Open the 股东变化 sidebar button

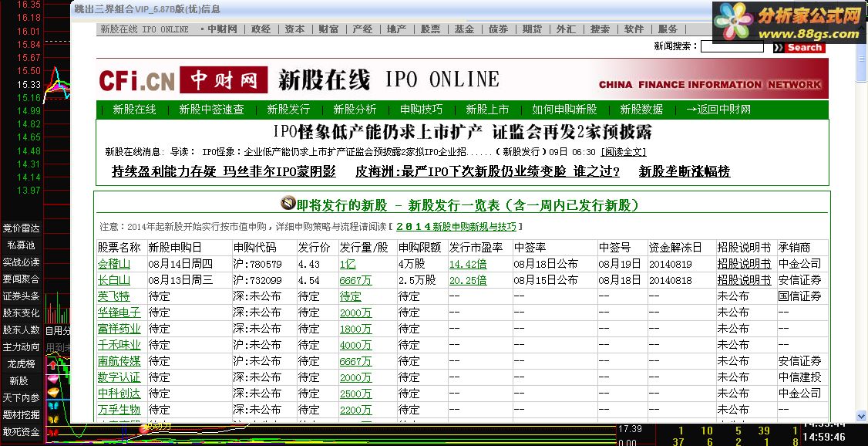pos(21,313)
